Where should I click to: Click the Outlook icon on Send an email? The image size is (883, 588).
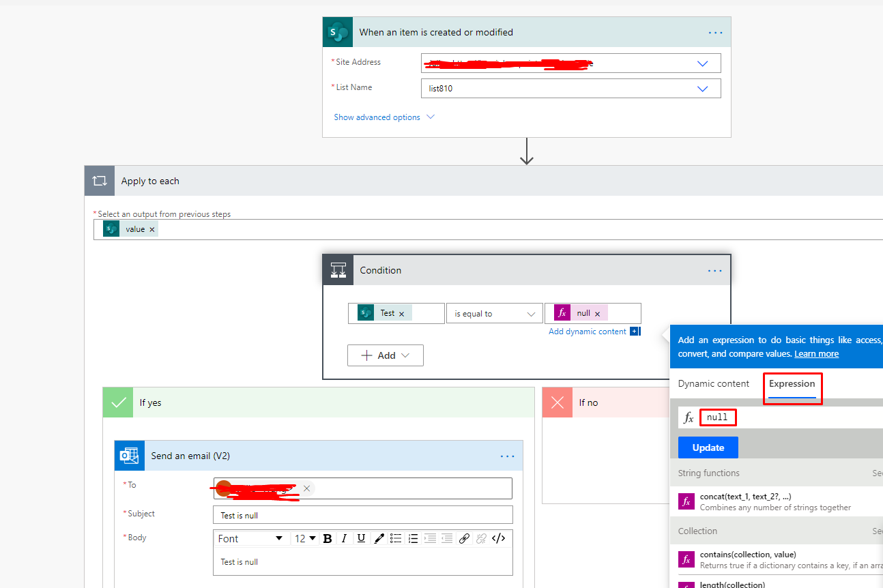click(x=130, y=456)
